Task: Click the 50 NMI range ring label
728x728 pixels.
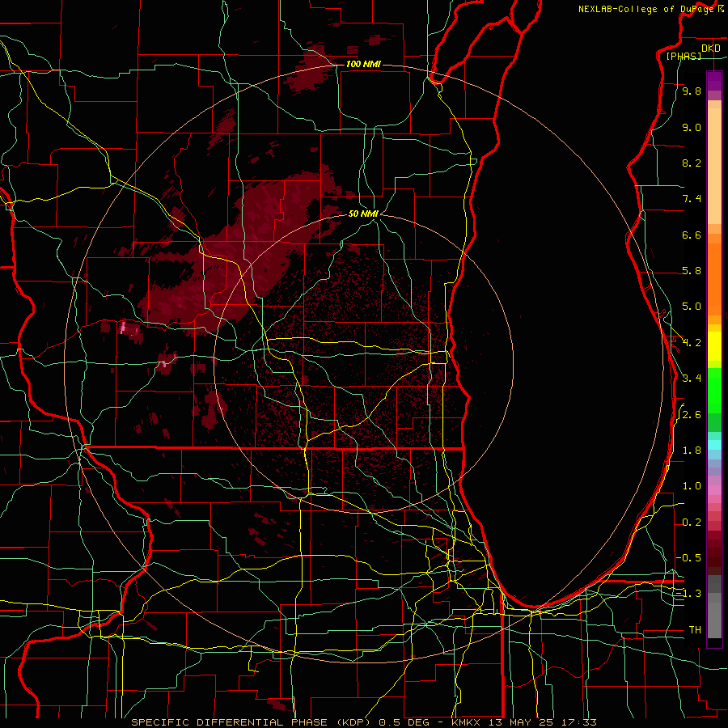Action: point(363,214)
